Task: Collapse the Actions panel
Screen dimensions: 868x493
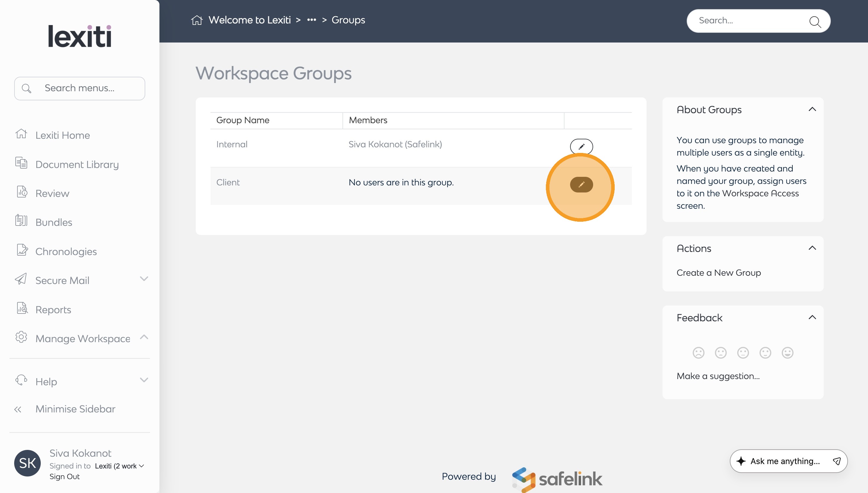Action: click(812, 248)
